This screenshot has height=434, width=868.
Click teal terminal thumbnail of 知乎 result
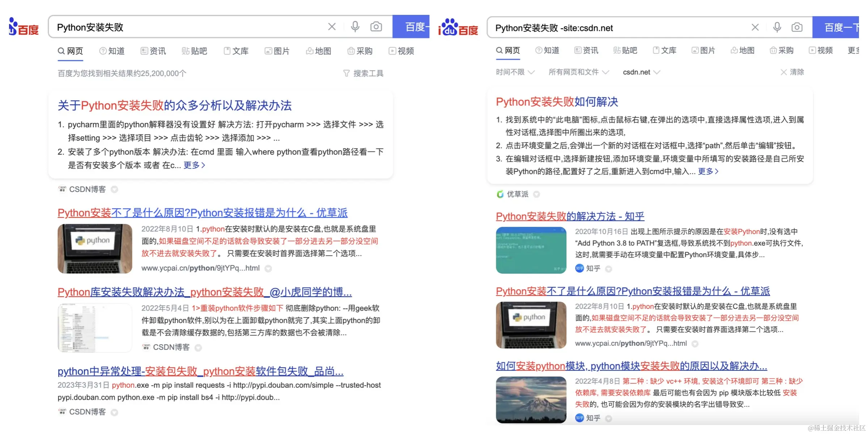(531, 250)
